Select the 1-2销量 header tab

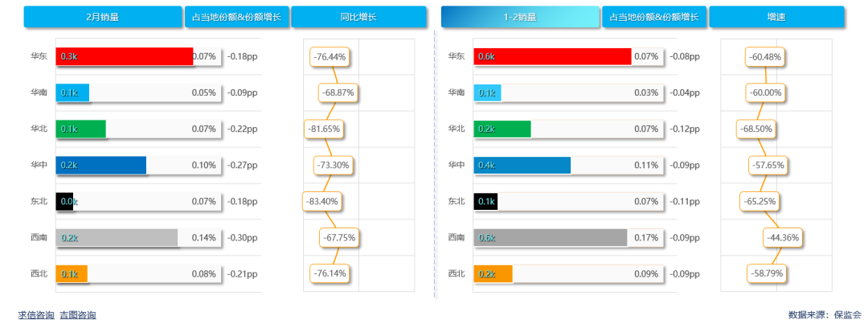pos(520,17)
